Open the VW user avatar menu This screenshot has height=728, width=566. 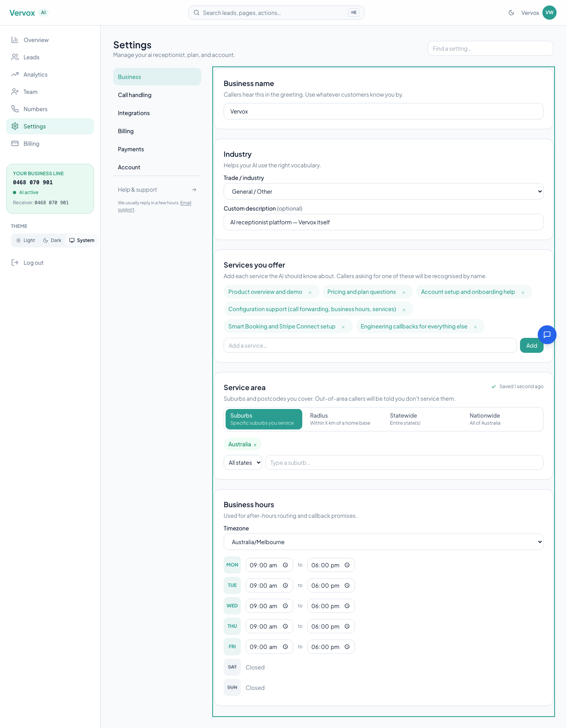coord(549,13)
